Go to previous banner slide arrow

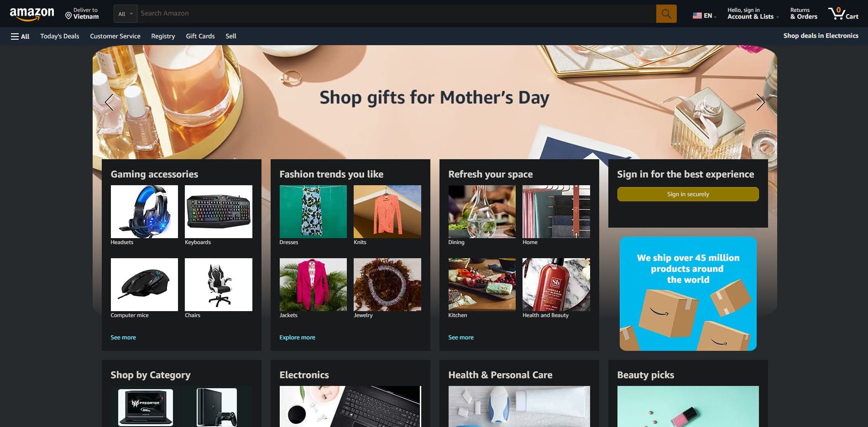click(x=109, y=102)
